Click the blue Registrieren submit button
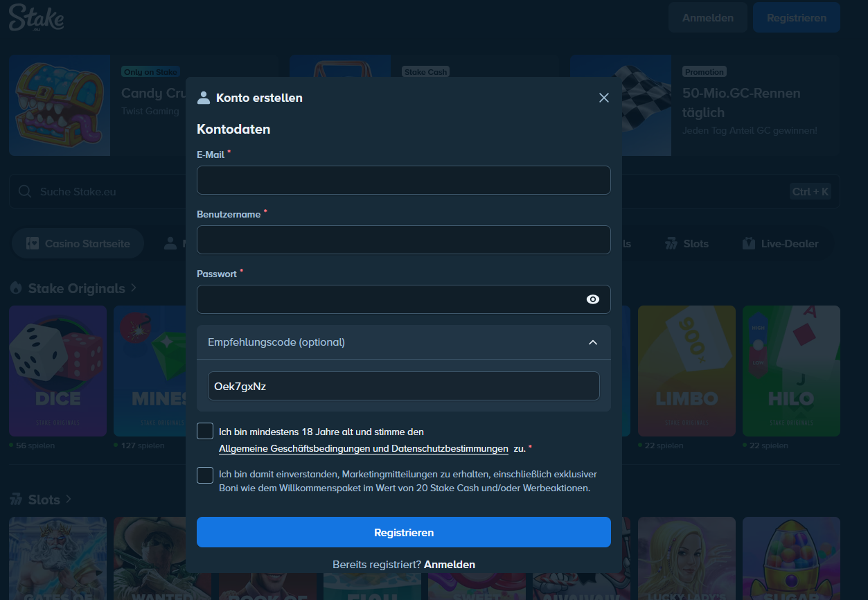The height and width of the screenshot is (600, 868). point(404,532)
